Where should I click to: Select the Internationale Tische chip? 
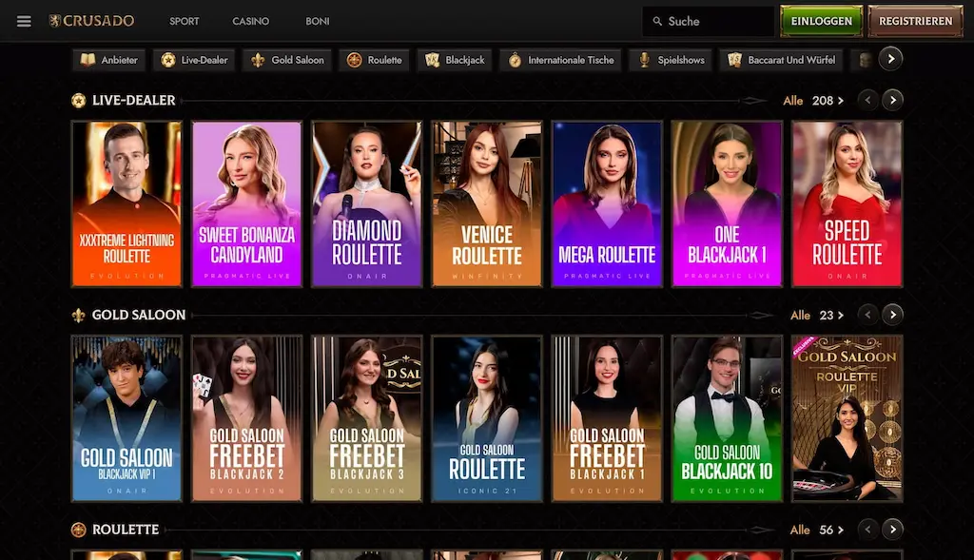pyautogui.click(x=561, y=60)
